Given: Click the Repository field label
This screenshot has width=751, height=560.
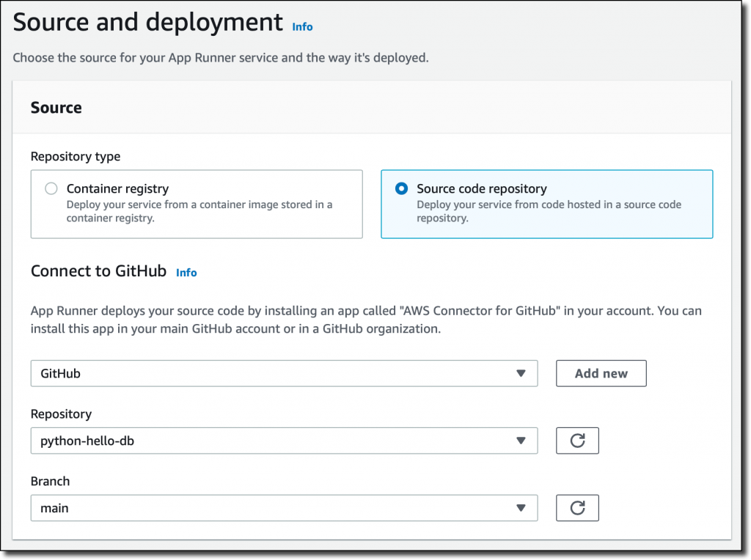Looking at the screenshot, I should pos(62,414).
